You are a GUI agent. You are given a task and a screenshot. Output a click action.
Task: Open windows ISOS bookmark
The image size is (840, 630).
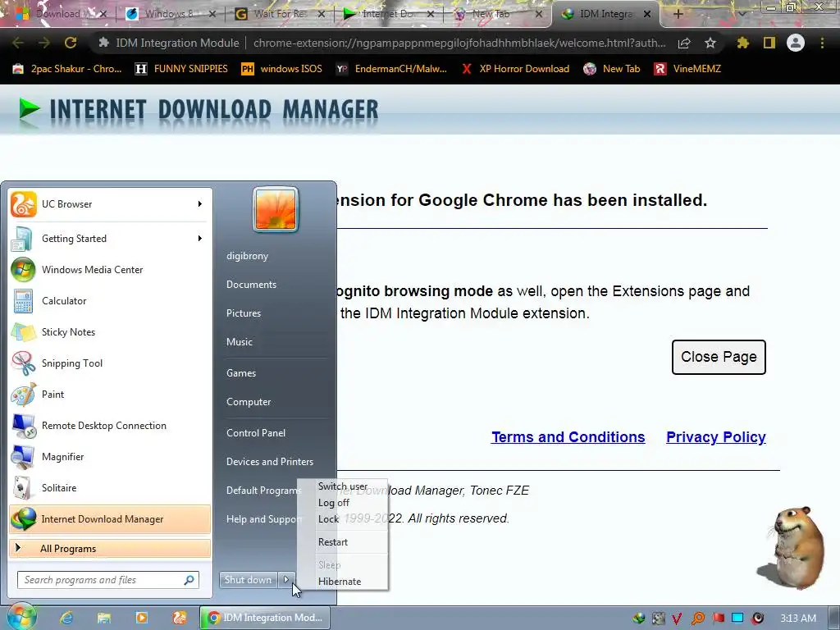pyautogui.click(x=282, y=69)
